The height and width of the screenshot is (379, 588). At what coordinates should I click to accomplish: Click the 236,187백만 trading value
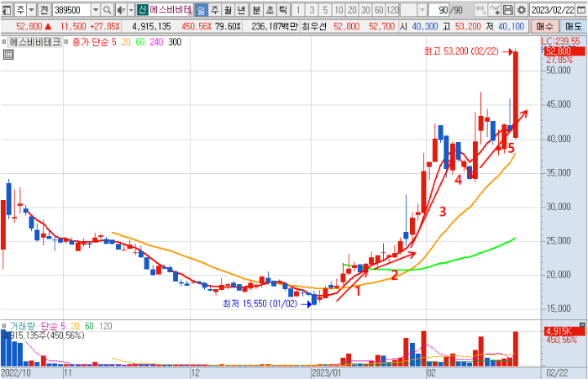275,27
